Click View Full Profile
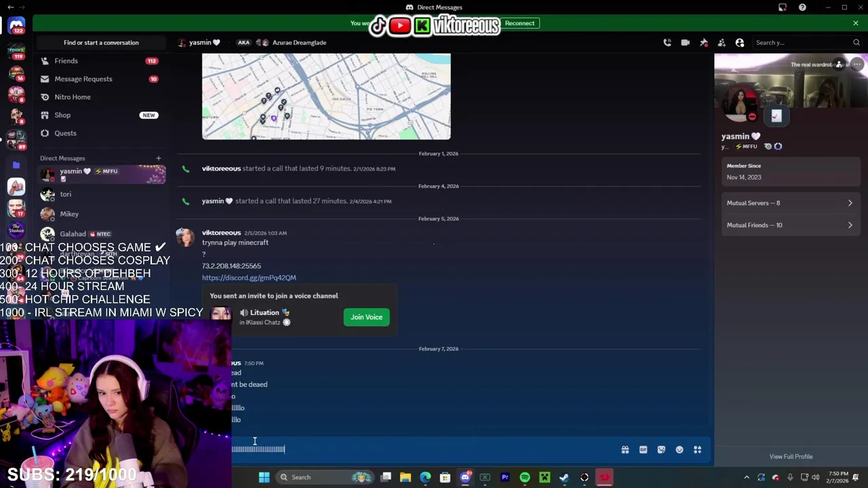The width and height of the screenshot is (868, 488). pyautogui.click(x=791, y=457)
